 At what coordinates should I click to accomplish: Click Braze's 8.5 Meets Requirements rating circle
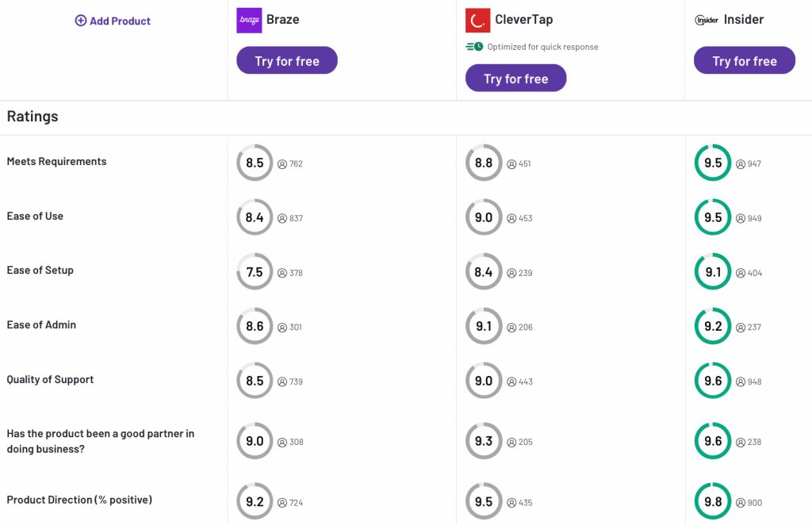[255, 163]
